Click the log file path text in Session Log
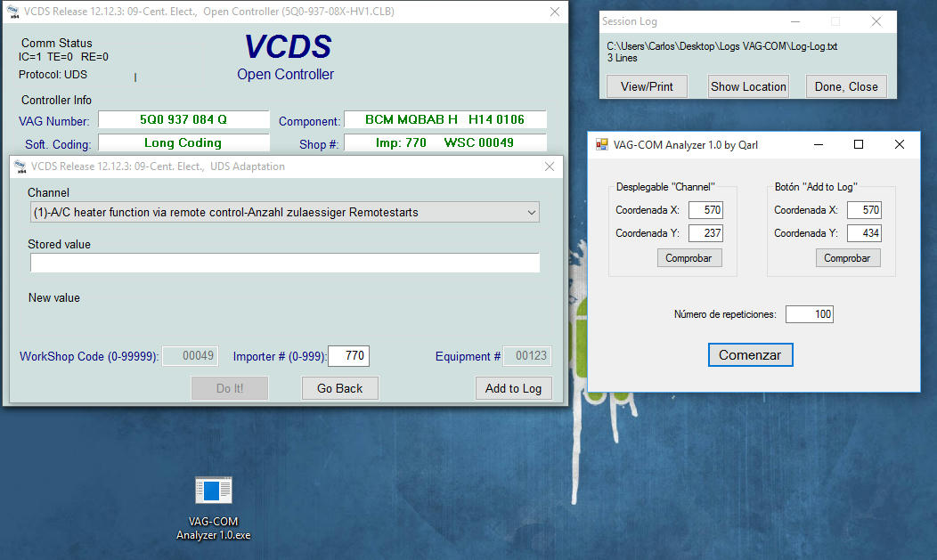This screenshot has width=937, height=560. 721,46
